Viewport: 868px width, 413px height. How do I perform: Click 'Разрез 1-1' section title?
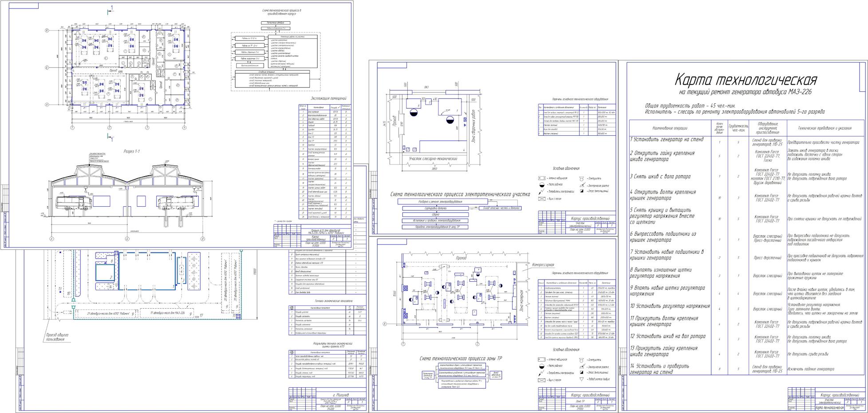(x=131, y=151)
